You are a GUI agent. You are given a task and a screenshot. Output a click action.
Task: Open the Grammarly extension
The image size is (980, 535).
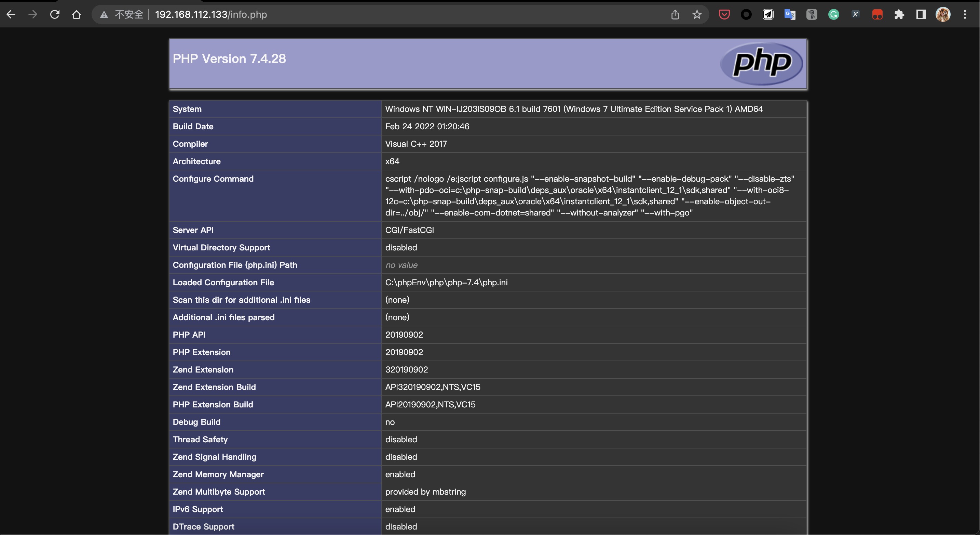(833, 14)
